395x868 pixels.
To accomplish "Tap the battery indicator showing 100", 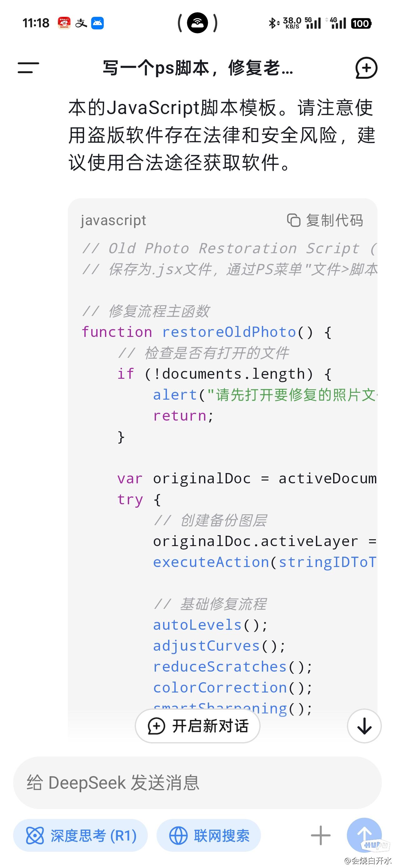I will pyautogui.click(x=361, y=23).
